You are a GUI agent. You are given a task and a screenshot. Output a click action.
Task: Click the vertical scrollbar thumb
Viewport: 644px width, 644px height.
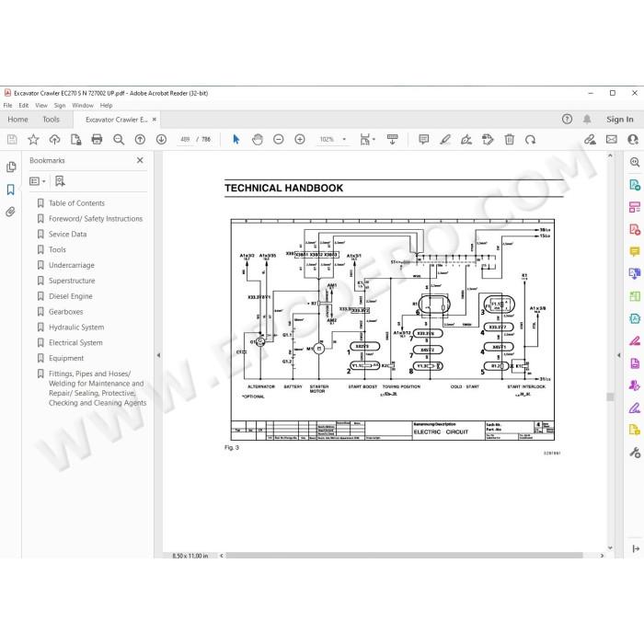(610, 397)
